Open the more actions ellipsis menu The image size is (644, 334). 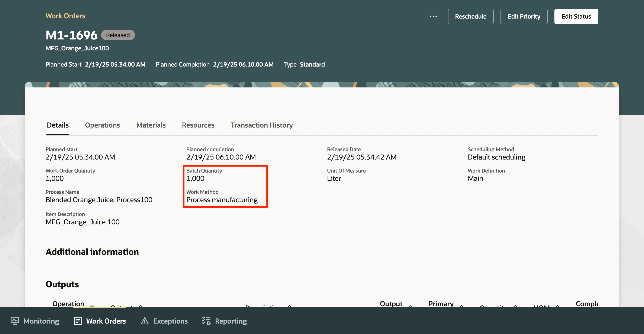(x=433, y=16)
